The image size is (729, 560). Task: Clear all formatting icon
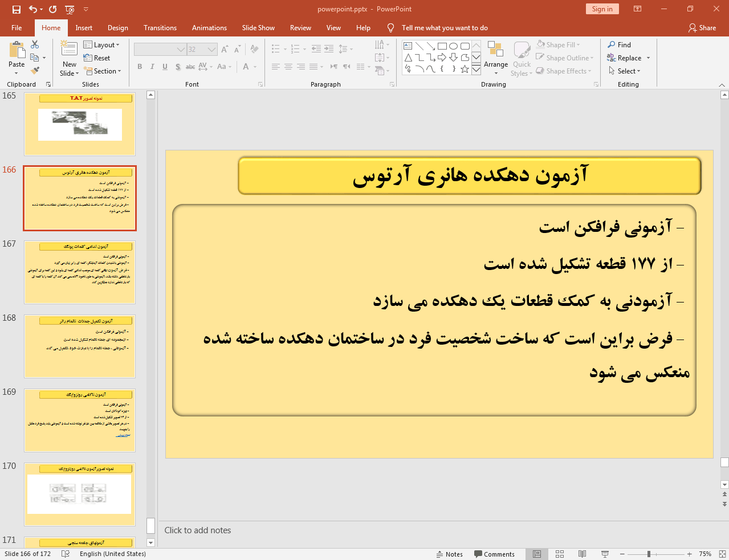(254, 50)
